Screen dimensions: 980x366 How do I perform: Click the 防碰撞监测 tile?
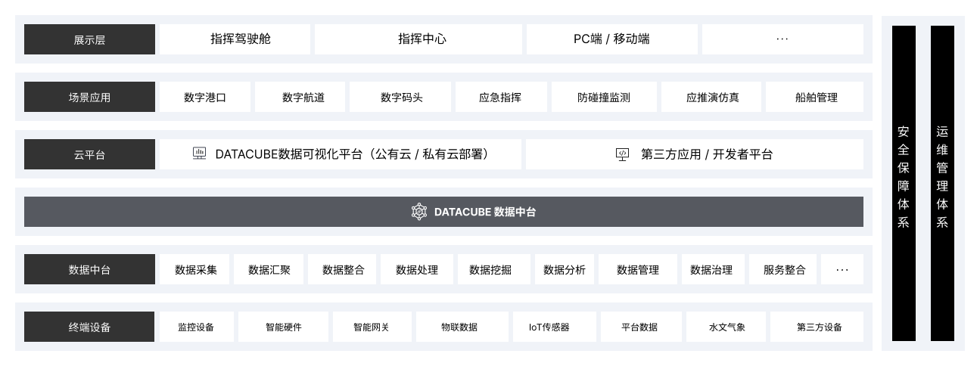pyautogui.click(x=604, y=97)
